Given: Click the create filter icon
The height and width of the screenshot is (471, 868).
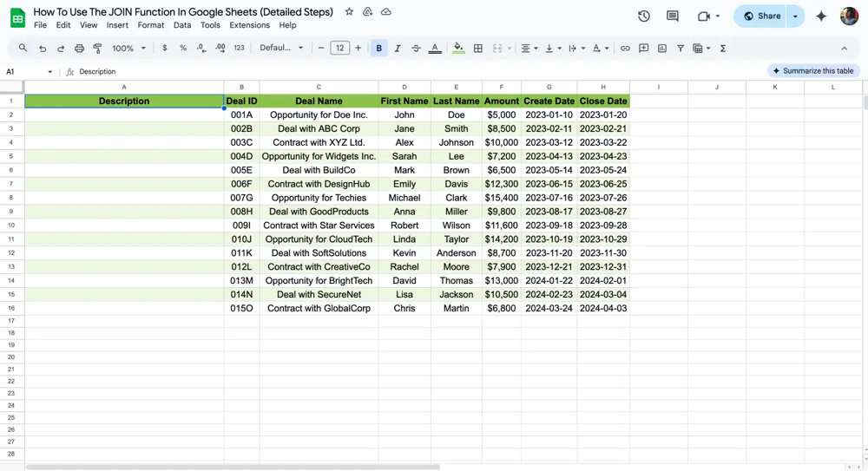Looking at the screenshot, I should click(x=681, y=49).
